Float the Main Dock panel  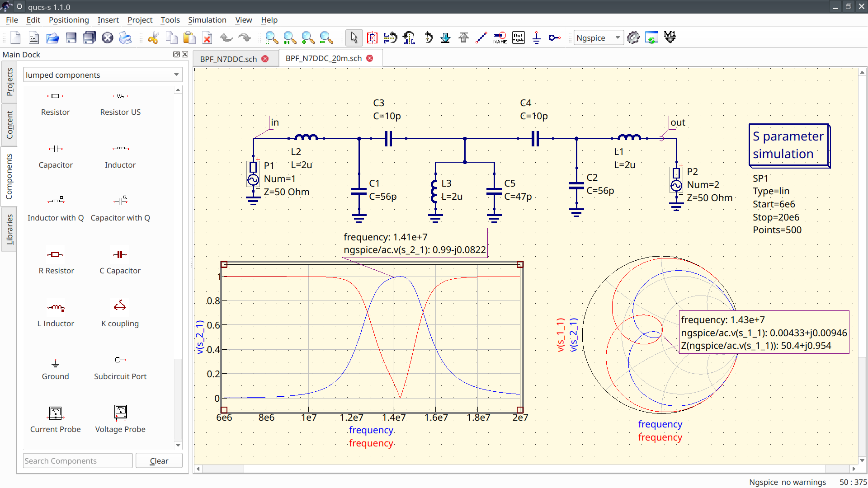click(x=176, y=54)
